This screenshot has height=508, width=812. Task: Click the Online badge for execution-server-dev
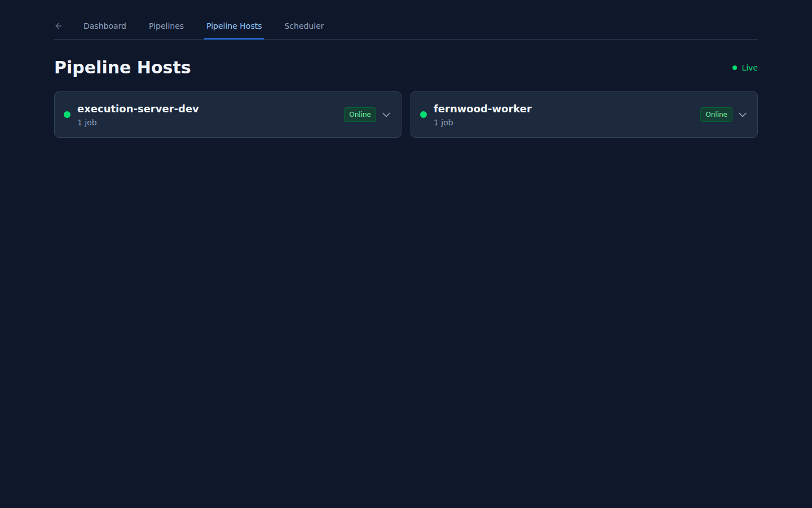pos(360,115)
